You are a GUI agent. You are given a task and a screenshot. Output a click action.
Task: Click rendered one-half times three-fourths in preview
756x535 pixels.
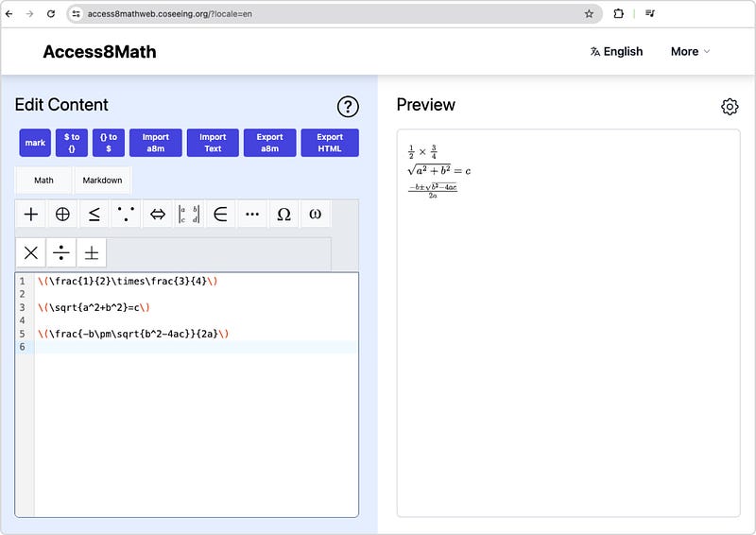pyautogui.click(x=422, y=152)
